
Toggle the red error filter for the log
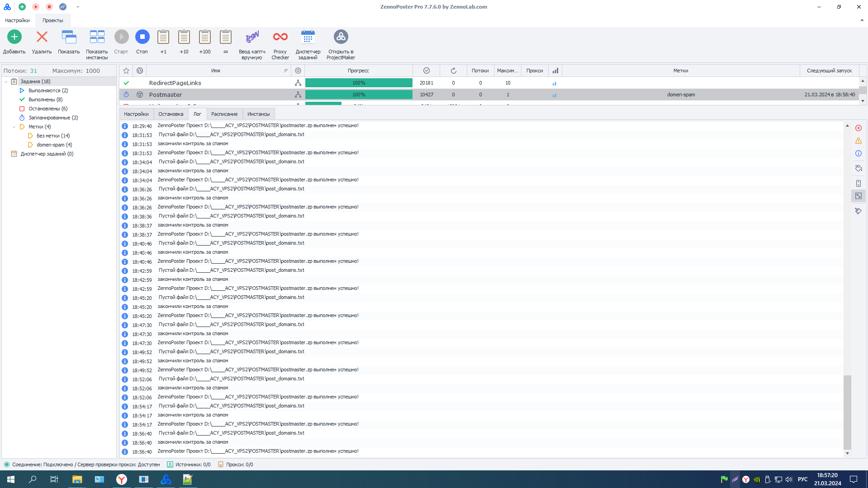(859, 128)
